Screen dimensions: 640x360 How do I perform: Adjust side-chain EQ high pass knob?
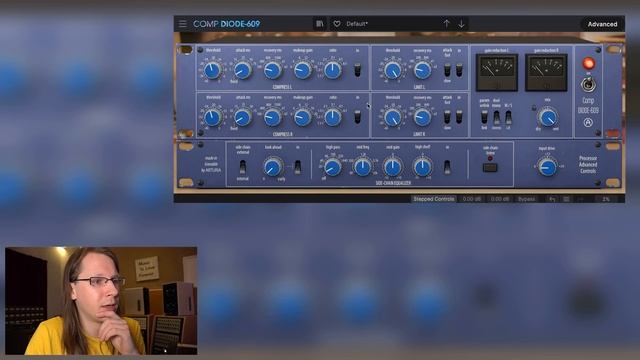coord(333,167)
